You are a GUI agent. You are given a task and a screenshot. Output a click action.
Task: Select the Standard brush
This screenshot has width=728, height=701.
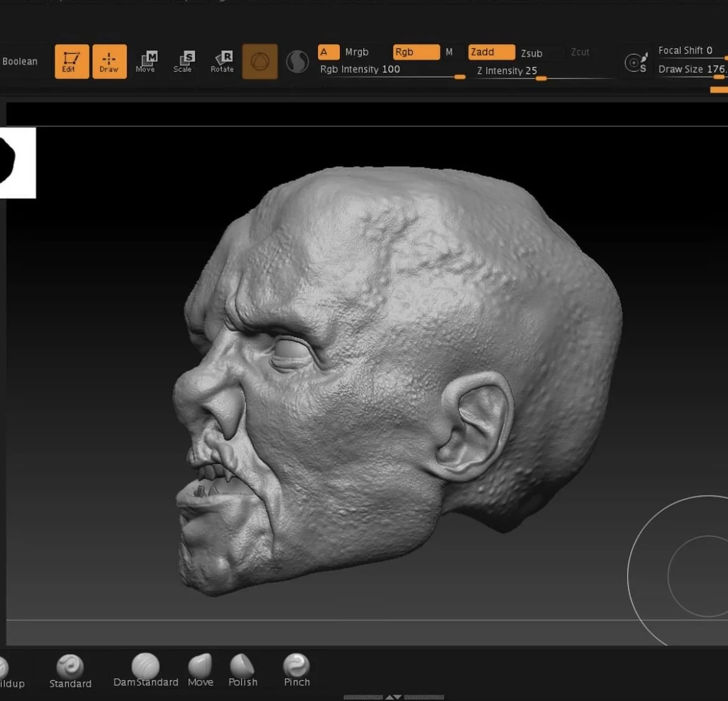tap(70, 671)
